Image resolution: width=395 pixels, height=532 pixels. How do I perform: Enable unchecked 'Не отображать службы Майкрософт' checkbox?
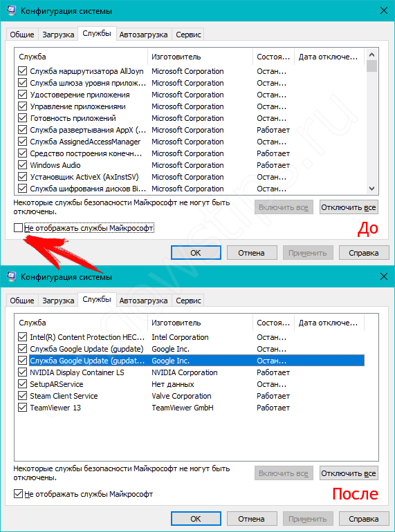[18, 228]
